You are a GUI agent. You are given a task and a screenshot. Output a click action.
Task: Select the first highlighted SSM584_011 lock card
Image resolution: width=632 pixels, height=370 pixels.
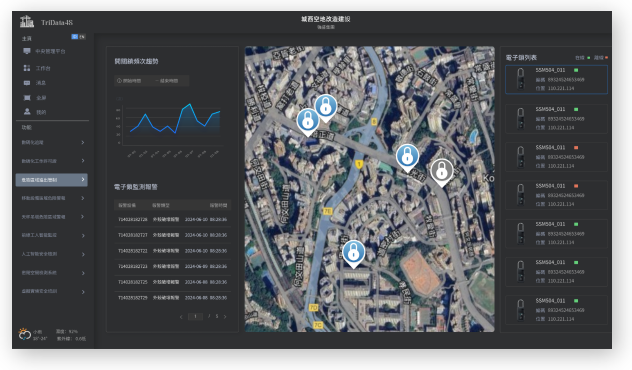click(x=556, y=79)
